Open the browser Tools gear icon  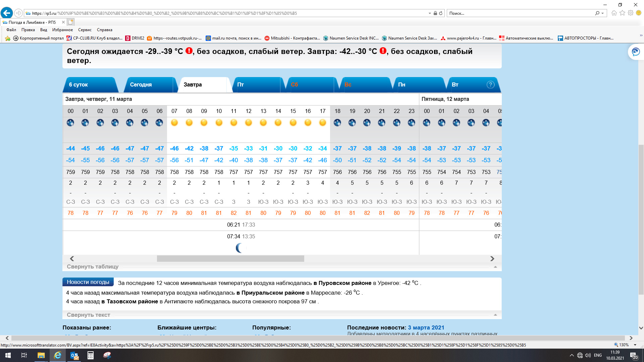pyautogui.click(x=631, y=13)
